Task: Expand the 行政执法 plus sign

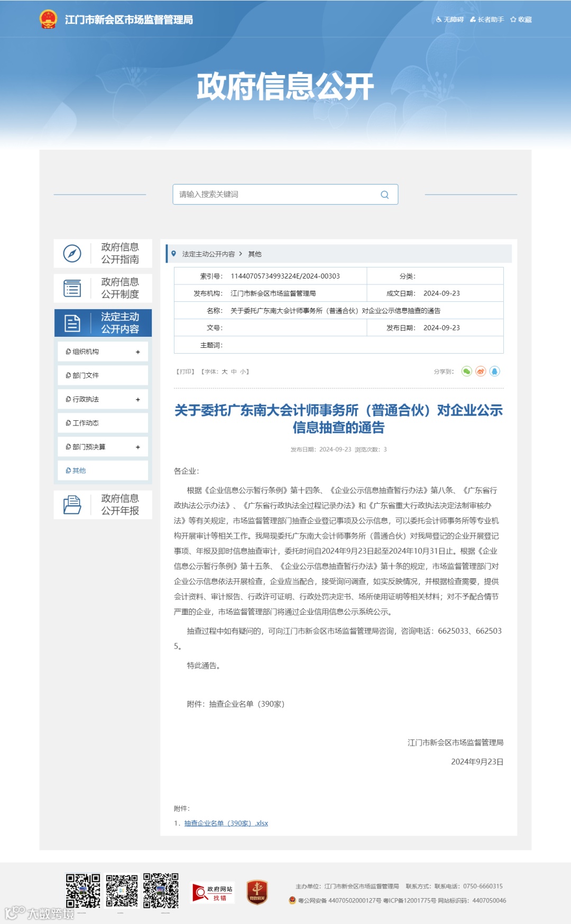Action: click(138, 400)
